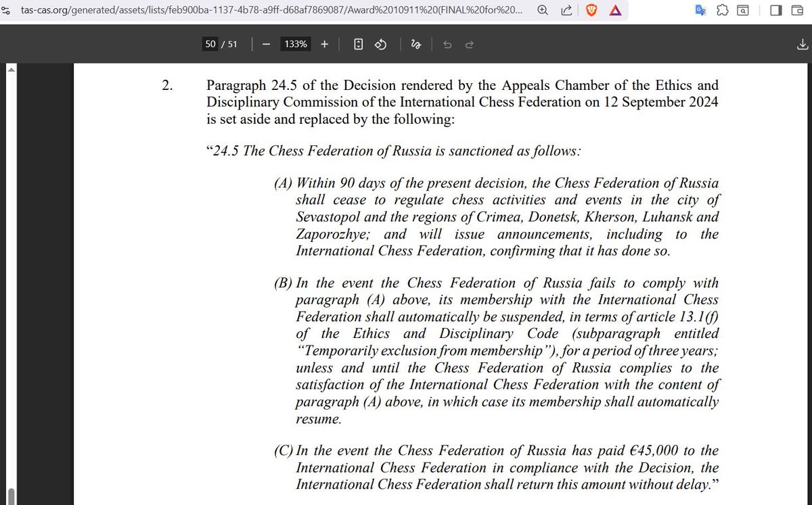Zoom in the PDF with plus button

[x=325, y=44]
